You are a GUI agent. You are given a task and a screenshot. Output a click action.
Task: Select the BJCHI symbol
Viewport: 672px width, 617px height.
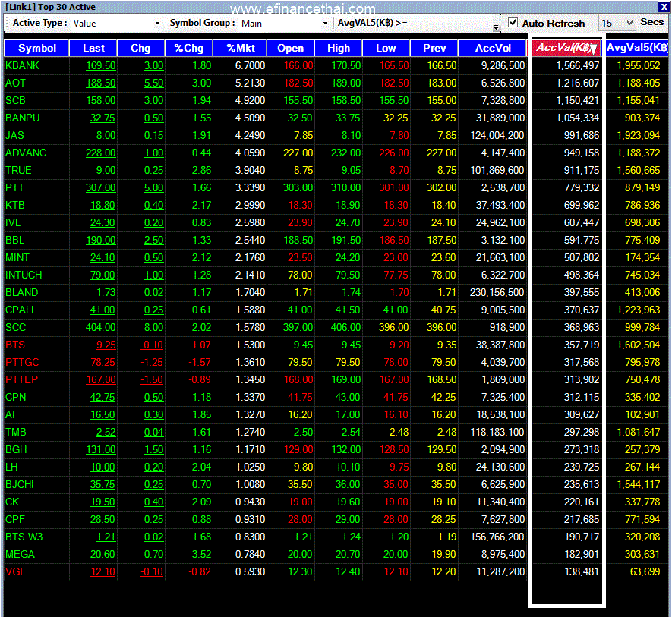pos(19,485)
